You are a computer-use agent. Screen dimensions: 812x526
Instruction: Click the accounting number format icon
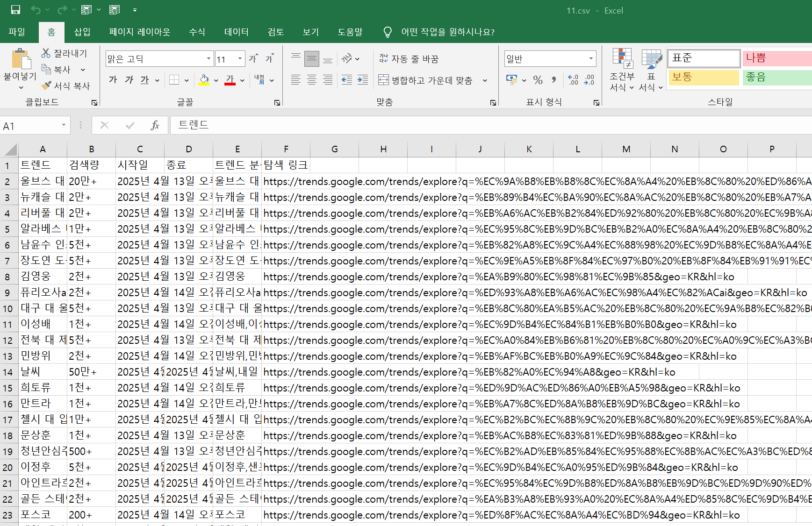(512, 80)
